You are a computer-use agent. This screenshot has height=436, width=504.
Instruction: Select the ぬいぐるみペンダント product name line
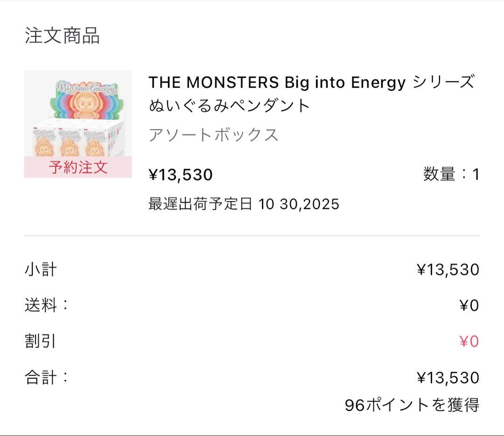[230, 106]
